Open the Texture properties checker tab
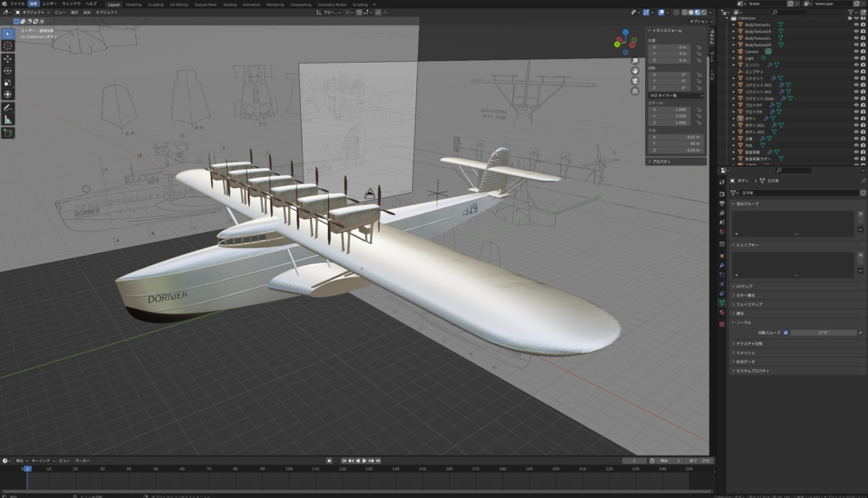 point(722,324)
